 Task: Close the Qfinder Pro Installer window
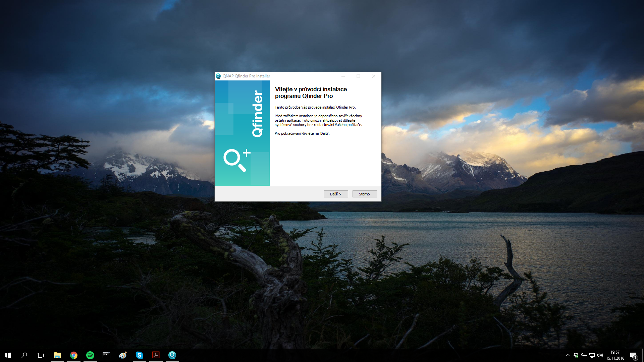[x=373, y=76]
